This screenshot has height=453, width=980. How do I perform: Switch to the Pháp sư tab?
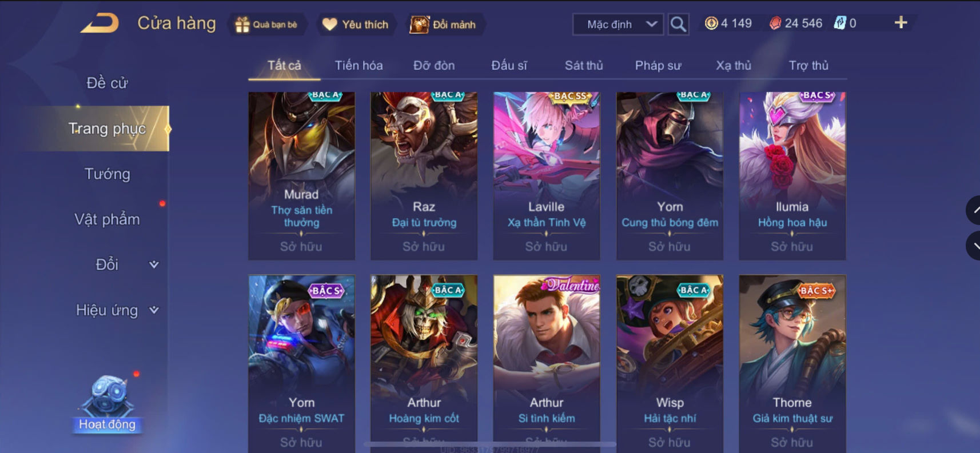658,66
